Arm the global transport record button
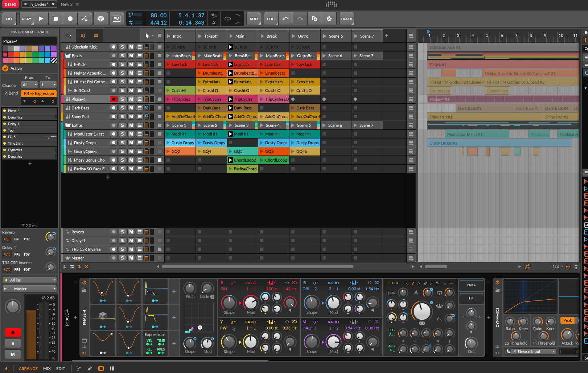 [x=70, y=19]
